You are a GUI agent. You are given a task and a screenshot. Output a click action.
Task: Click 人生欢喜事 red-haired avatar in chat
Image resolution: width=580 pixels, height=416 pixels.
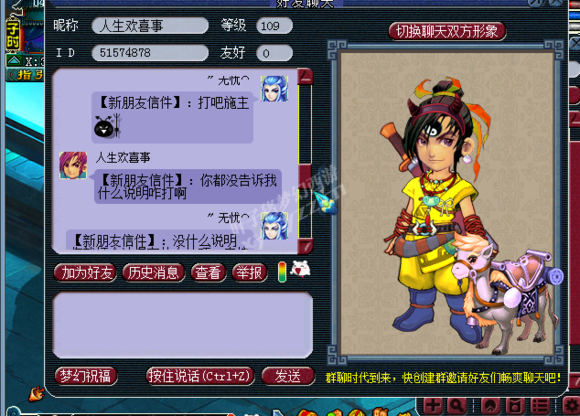coord(73,165)
